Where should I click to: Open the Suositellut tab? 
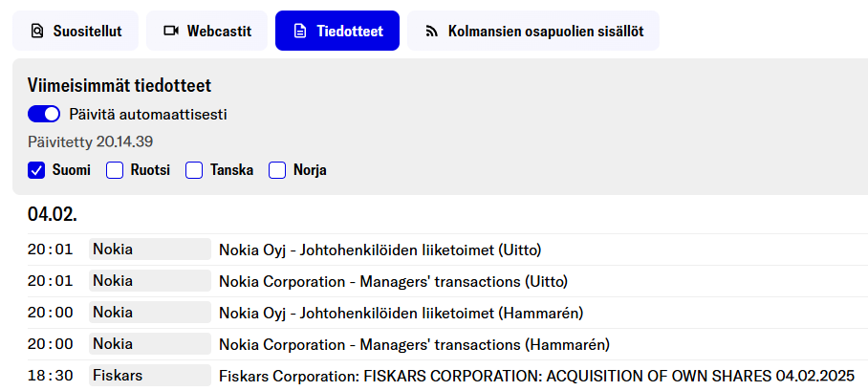(75, 32)
